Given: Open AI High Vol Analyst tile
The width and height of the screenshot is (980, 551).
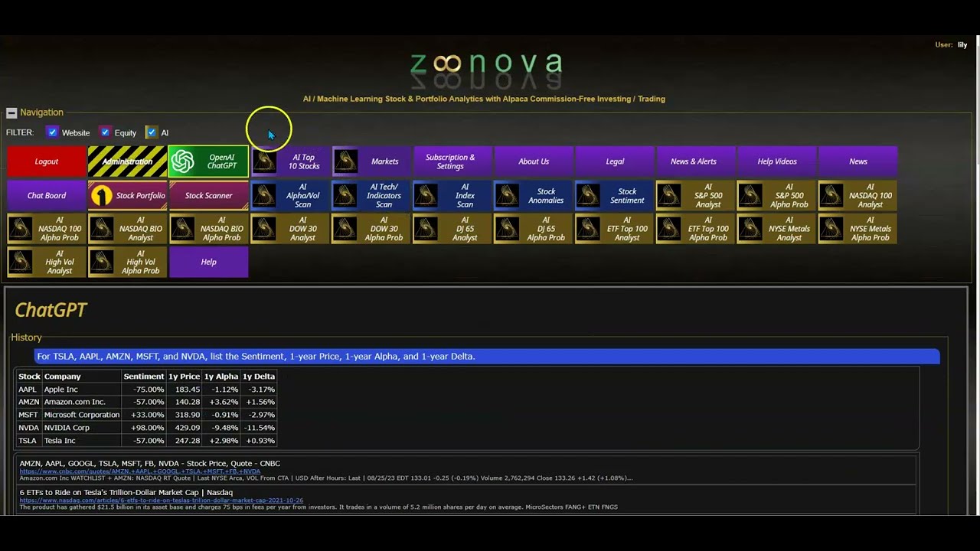Looking at the screenshot, I should point(47,262).
